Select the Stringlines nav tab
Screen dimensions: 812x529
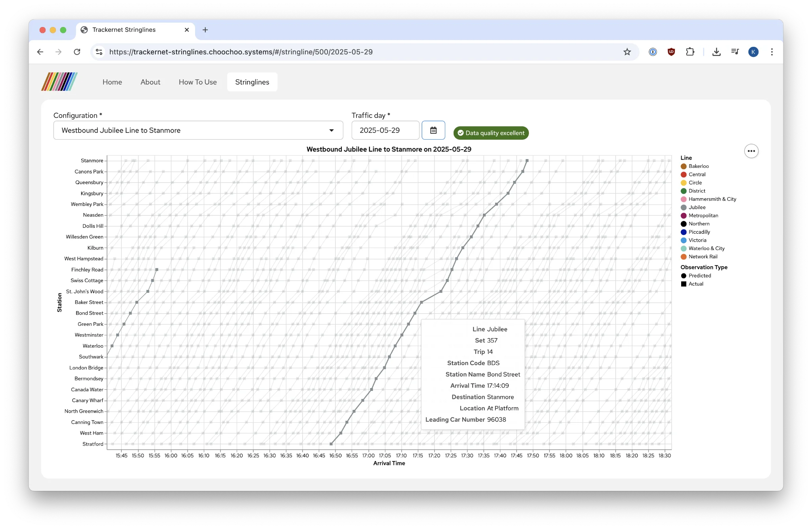pyautogui.click(x=252, y=82)
